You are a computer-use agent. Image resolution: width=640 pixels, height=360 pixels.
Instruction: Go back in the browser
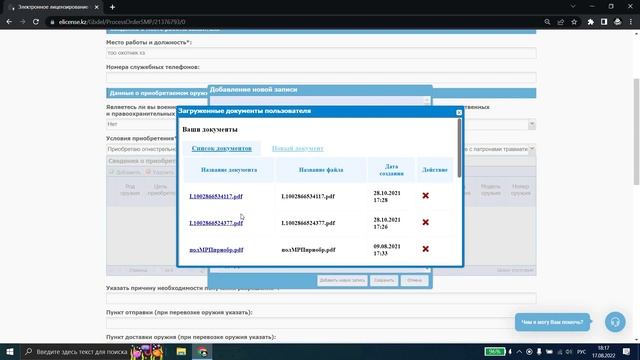tap(9, 22)
